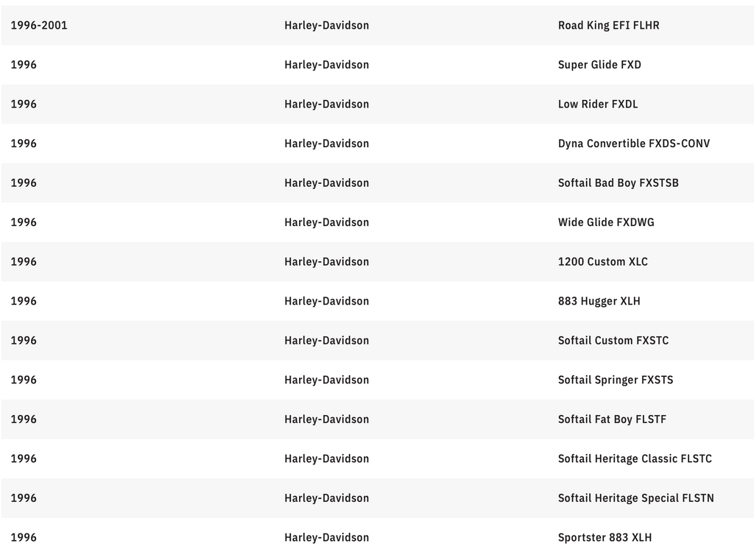Image resolution: width=754 pixels, height=560 pixels.
Task: Select the 1200 Custom XLC entry
Action: click(x=603, y=261)
